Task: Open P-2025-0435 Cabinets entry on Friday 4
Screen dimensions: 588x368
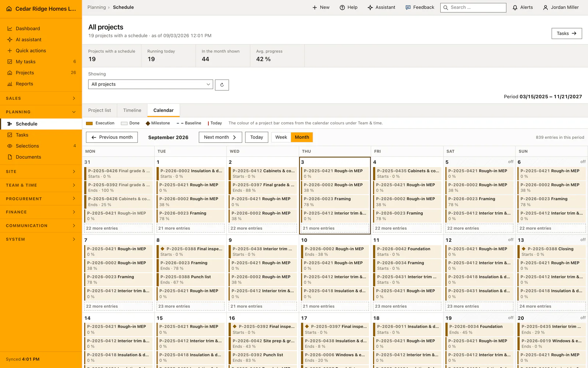Action: click(x=407, y=174)
